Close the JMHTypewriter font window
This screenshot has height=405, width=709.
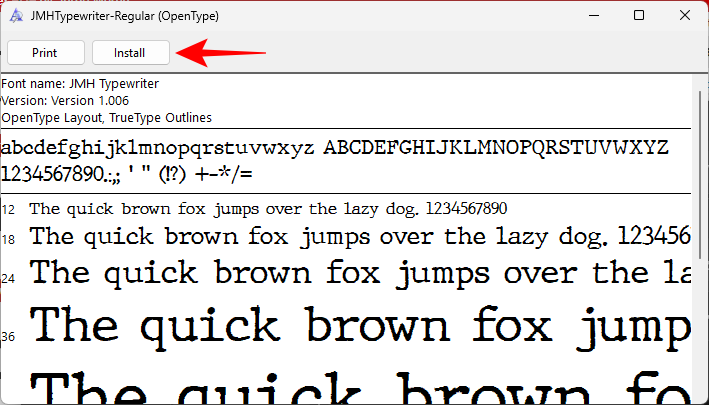pyautogui.click(x=684, y=16)
